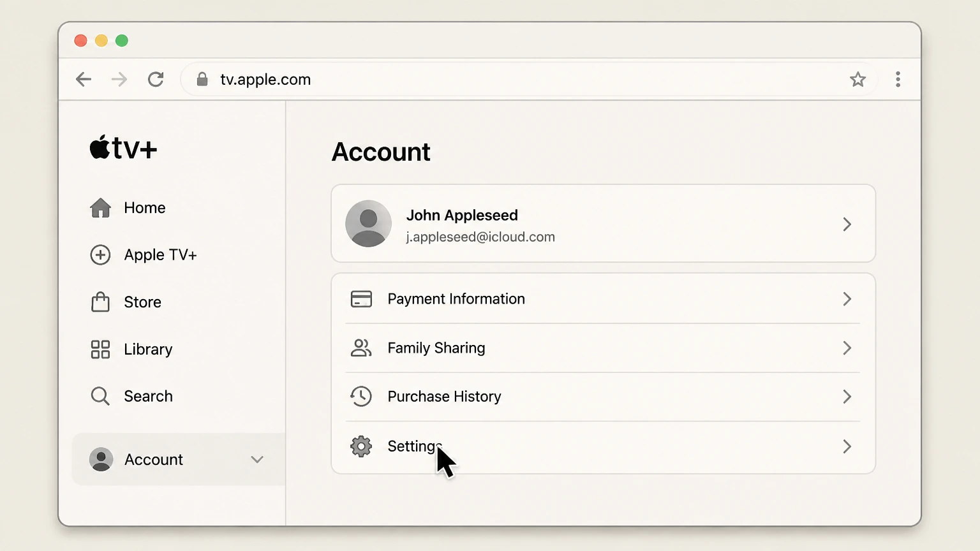Open the browser three-dot menu
Image resolution: width=980 pixels, height=551 pixels.
pyautogui.click(x=898, y=79)
